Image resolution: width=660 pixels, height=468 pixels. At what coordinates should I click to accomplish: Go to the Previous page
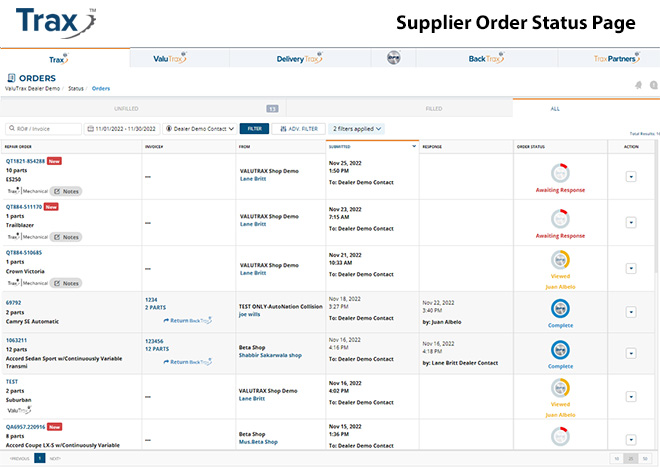click(20, 458)
